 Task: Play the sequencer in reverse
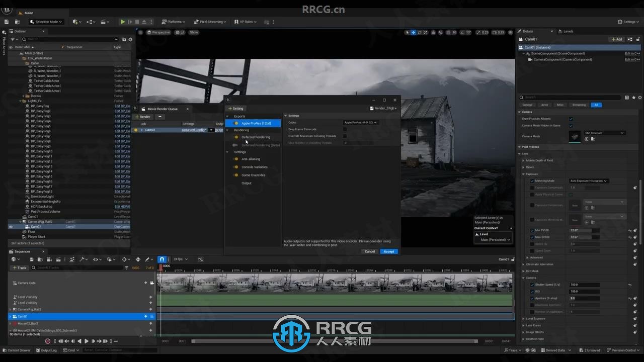pos(79,341)
